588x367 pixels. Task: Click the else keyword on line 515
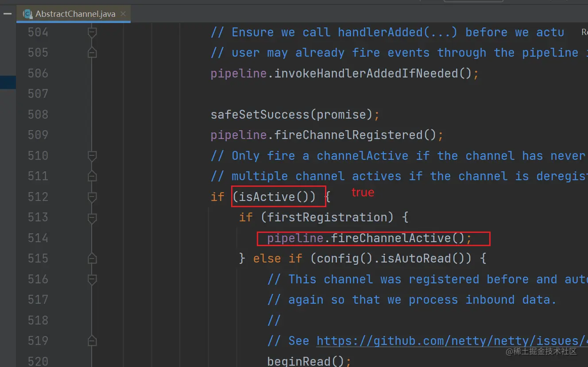coord(267,259)
